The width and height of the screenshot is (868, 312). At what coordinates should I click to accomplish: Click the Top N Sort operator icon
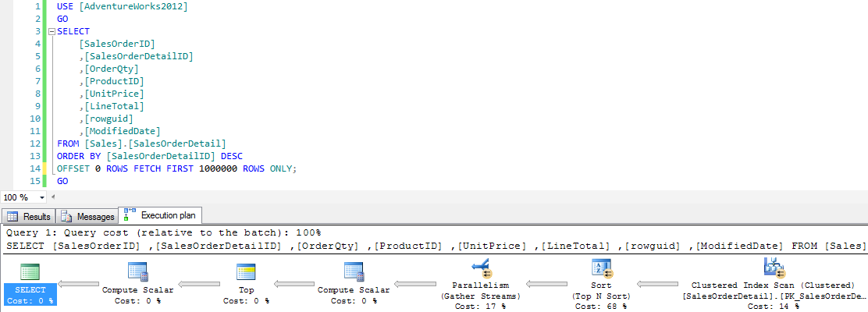tap(602, 269)
